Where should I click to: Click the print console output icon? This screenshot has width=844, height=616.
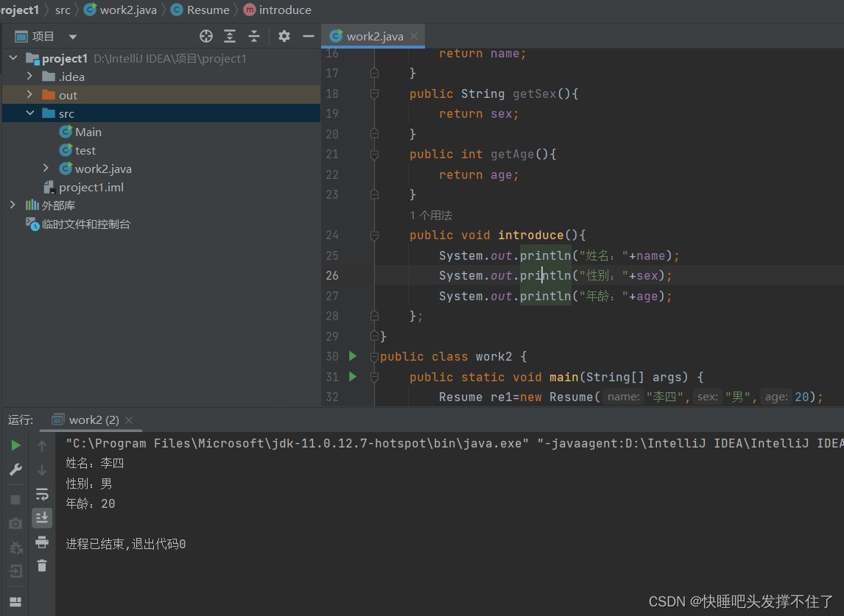coord(42,542)
